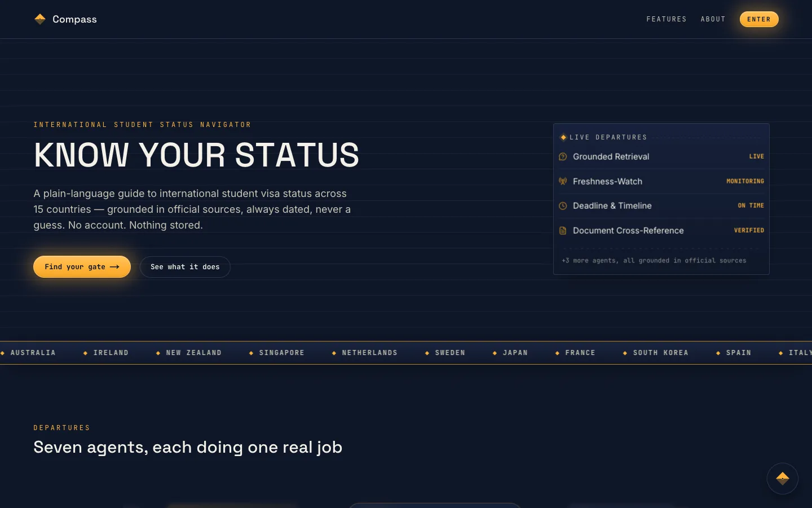The width and height of the screenshot is (812, 508).
Task: Select the Grounded Retrieval row label
Action: pyautogui.click(x=611, y=157)
